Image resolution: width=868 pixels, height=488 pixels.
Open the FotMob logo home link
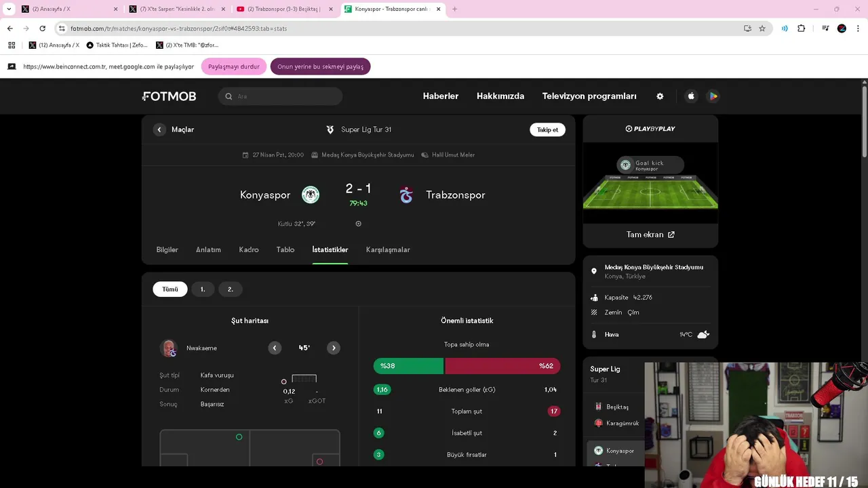pos(169,96)
